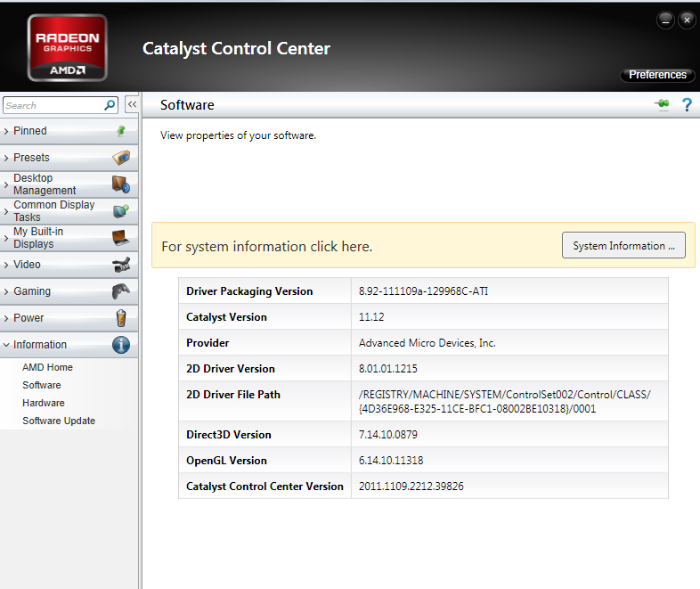
Task: Click the Presets icon
Action: tap(121, 157)
